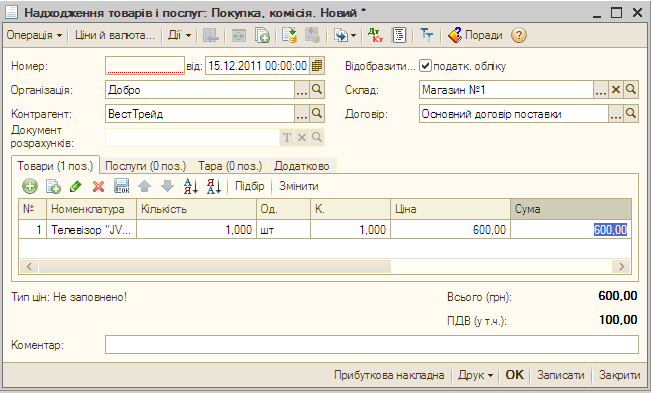The image size is (651, 393).
Task: Move row down arrow icon
Action: tap(167, 186)
